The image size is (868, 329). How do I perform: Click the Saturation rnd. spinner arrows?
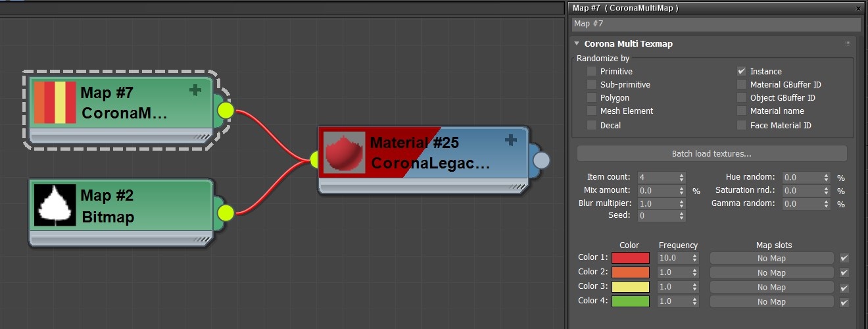[x=826, y=191]
